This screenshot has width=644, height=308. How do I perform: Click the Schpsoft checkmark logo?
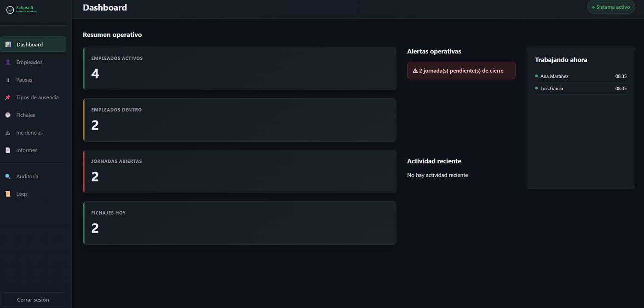click(x=10, y=10)
